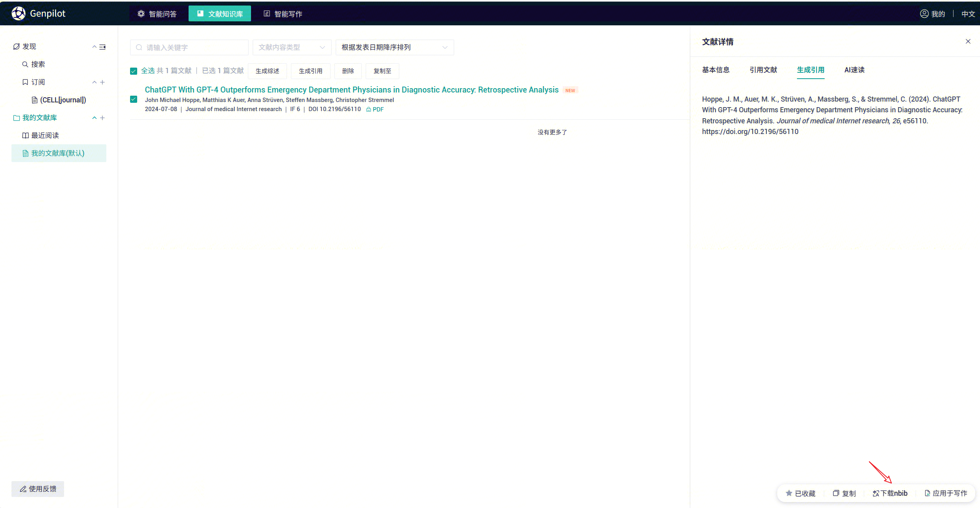Click the 使用反馈 button
The height and width of the screenshot is (508, 980).
point(38,489)
